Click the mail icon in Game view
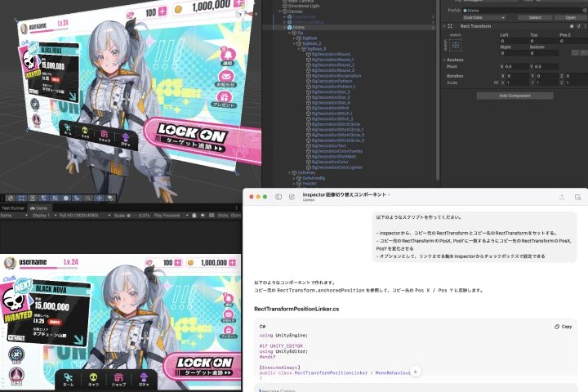This screenshot has width=588, height=392. pos(228,315)
